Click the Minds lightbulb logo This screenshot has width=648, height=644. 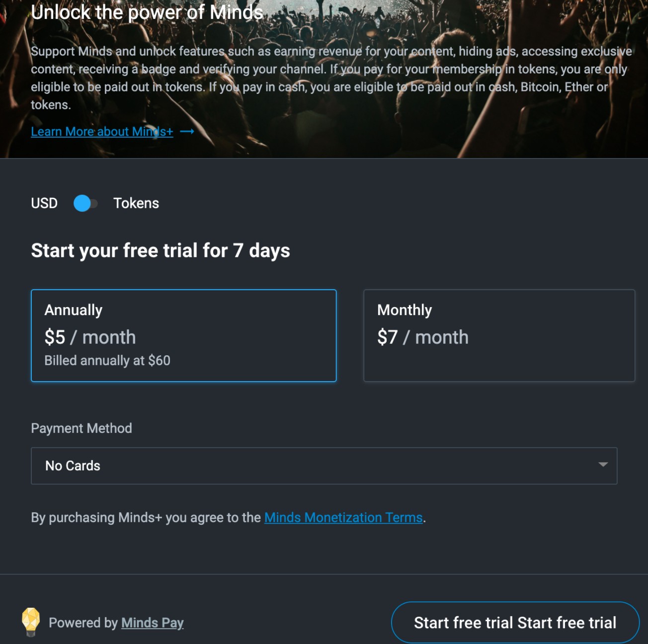[31, 621]
